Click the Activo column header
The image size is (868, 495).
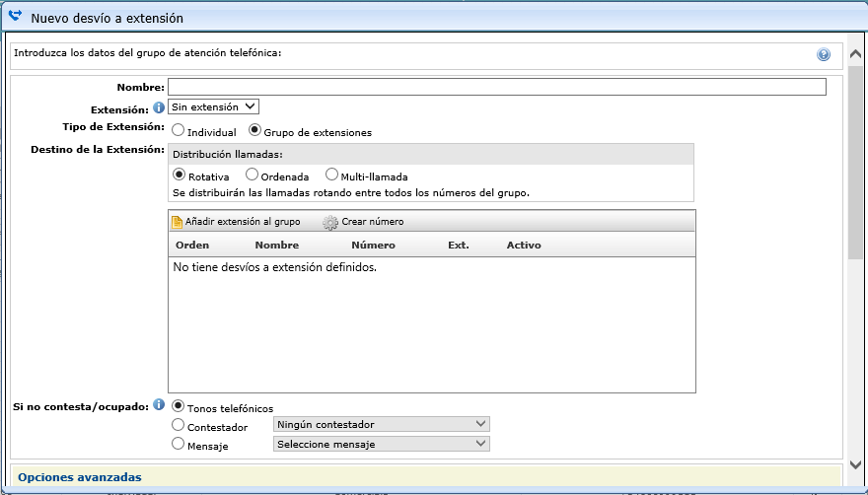point(524,245)
